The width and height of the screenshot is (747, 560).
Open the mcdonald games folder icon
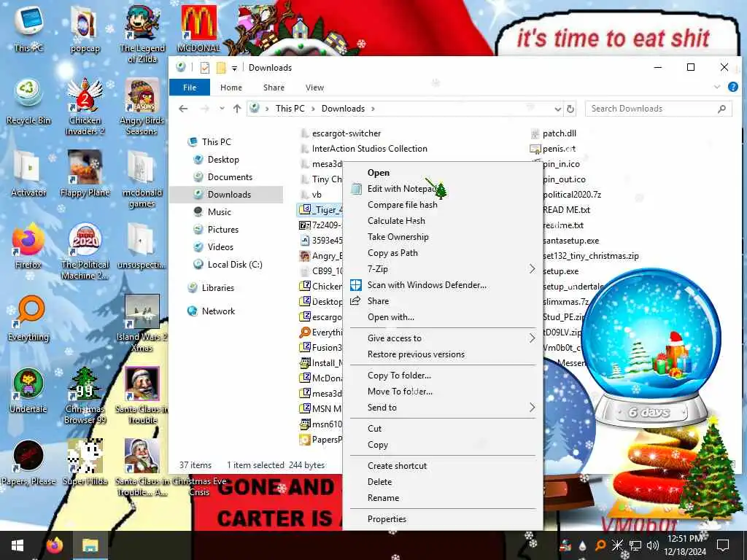[142, 178]
